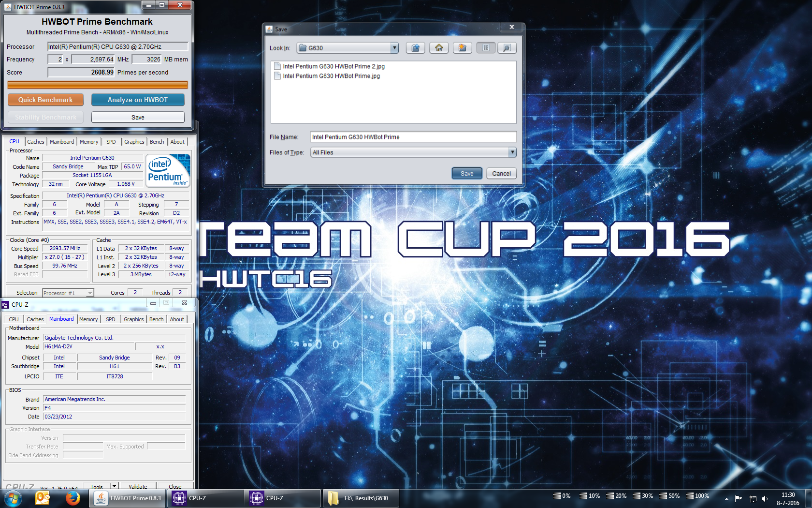Run the Quick Benchmark
This screenshot has height=508, width=812.
pos(45,100)
